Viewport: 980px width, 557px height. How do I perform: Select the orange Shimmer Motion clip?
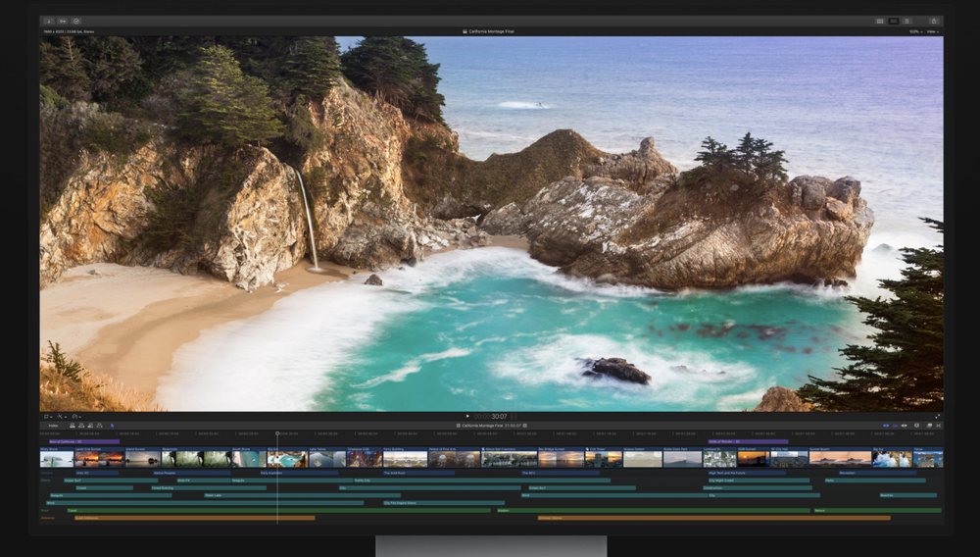[713, 518]
